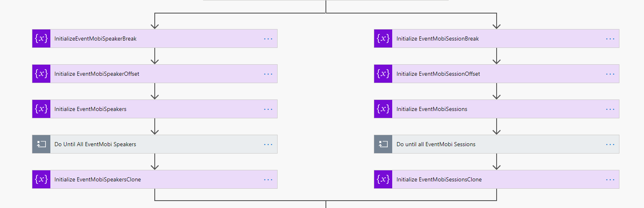
Task: Open the ellipsis menu for InitializeEventMobiSpeakerBreak
Action: tap(268, 39)
